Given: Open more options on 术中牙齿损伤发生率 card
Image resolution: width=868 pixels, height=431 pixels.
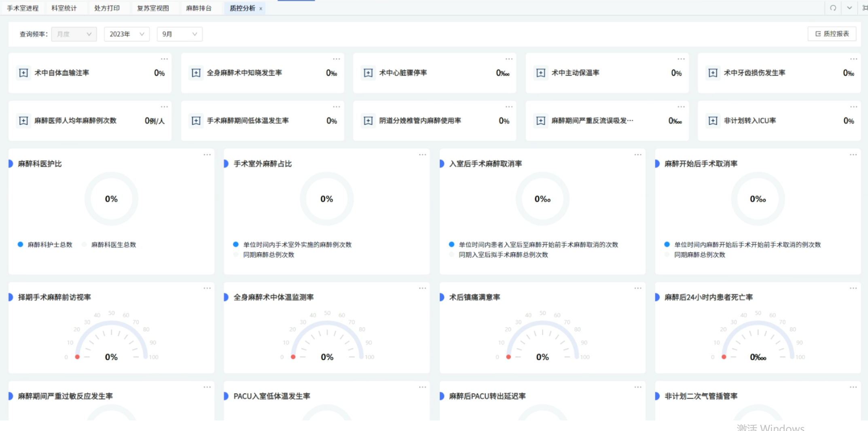Looking at the screenshot, I should click(x=853, y=59).
